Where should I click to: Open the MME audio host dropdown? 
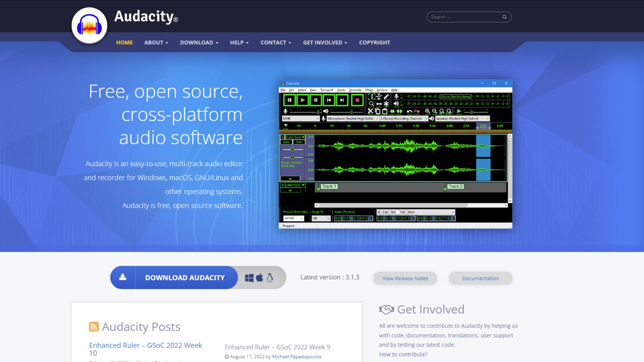point(301,119)
